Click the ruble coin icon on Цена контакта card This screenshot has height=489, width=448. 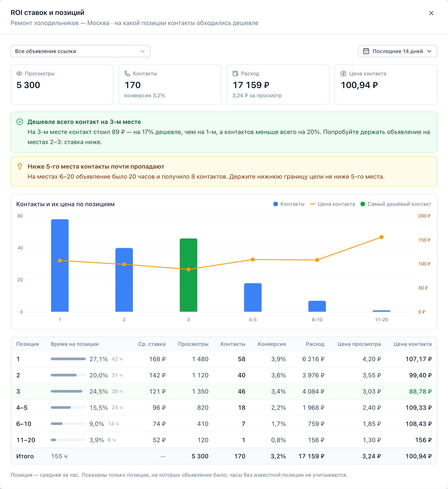point(343,74)
